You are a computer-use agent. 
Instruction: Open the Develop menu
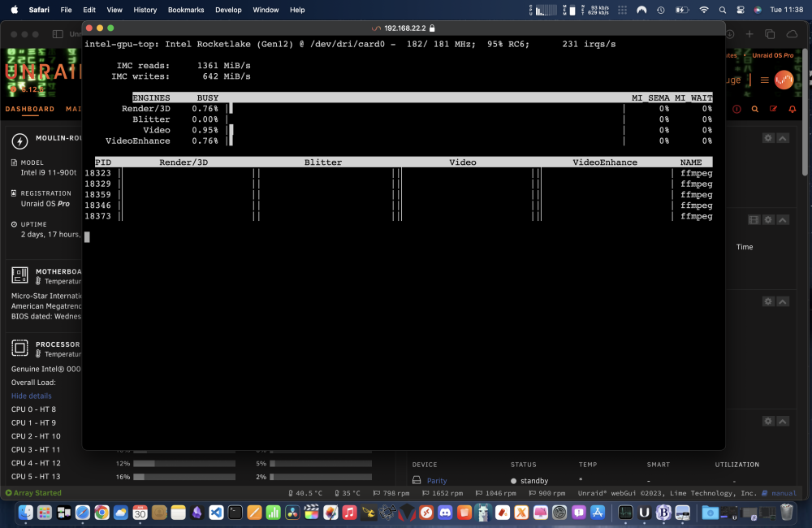pos(228,10)
